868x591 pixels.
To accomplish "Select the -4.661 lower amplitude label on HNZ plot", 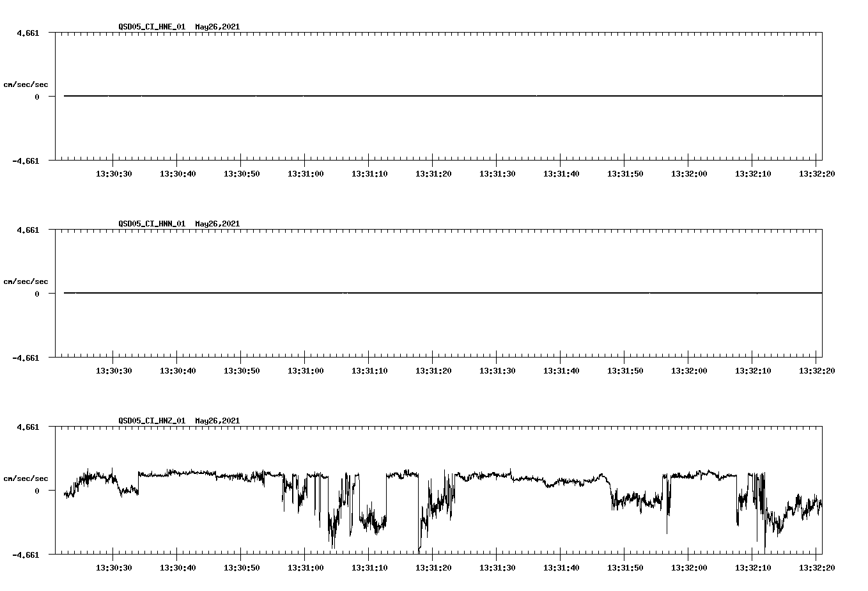I will pyautogui.click(x=26, y=555).
